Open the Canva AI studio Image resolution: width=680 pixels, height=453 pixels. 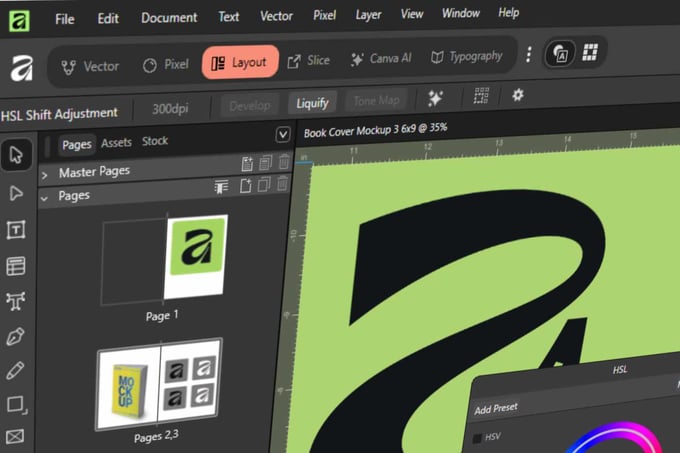pos(381,58)
